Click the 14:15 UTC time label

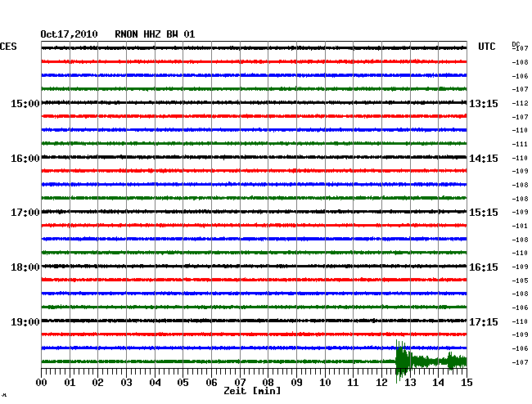point(484,159)
